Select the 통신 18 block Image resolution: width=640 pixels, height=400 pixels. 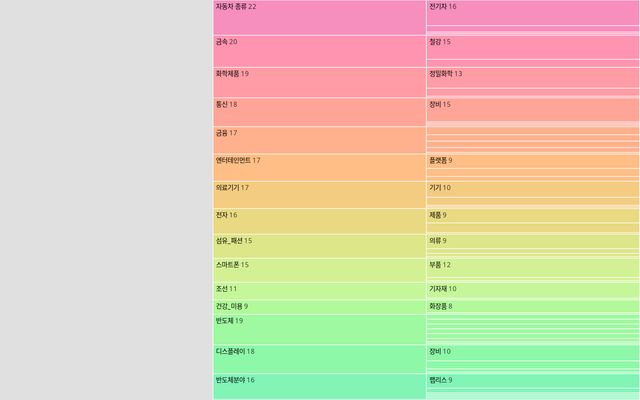pos(320,112)
